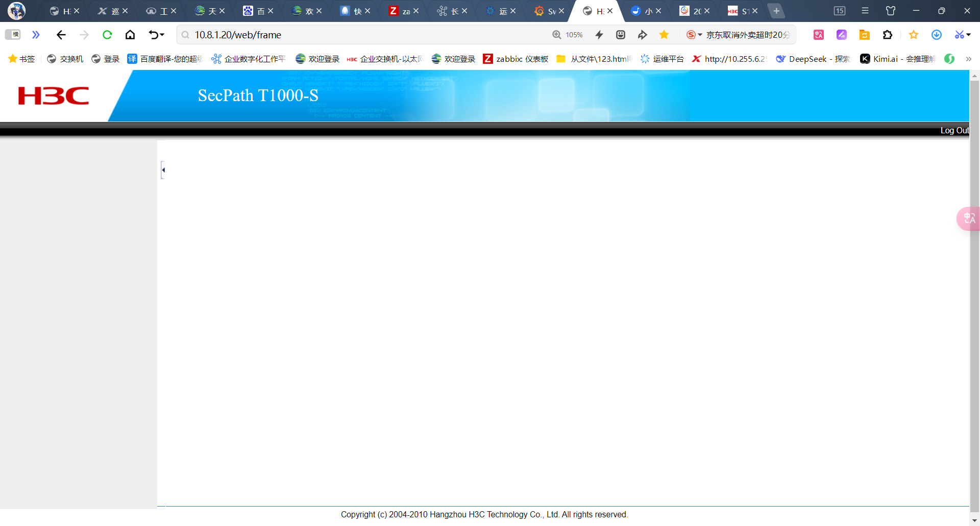This screenshot has width=980, height=526.
Task: Open the skin shirt icon in the title bar
Action: coord(891,11)
